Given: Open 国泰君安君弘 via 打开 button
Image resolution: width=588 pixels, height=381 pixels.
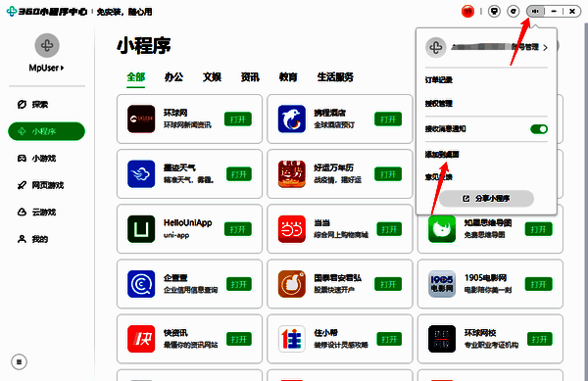Looking at the screenshot, I should tap(388, 284).
